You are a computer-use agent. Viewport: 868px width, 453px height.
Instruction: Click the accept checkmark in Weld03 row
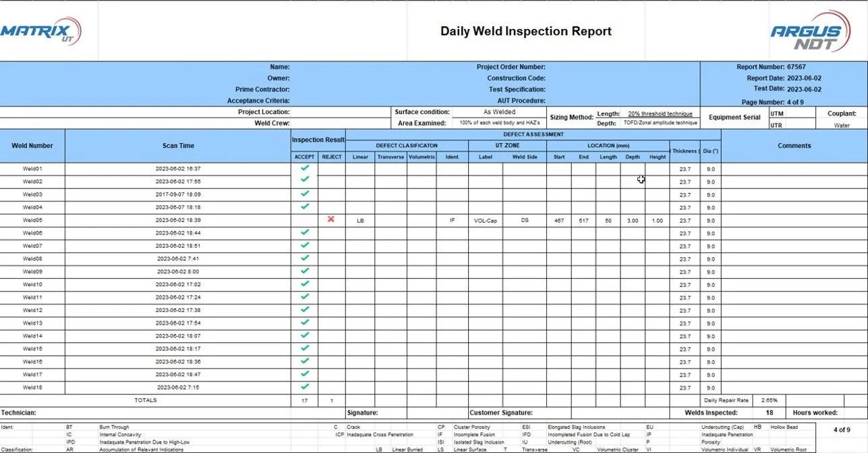coord(304,193)
